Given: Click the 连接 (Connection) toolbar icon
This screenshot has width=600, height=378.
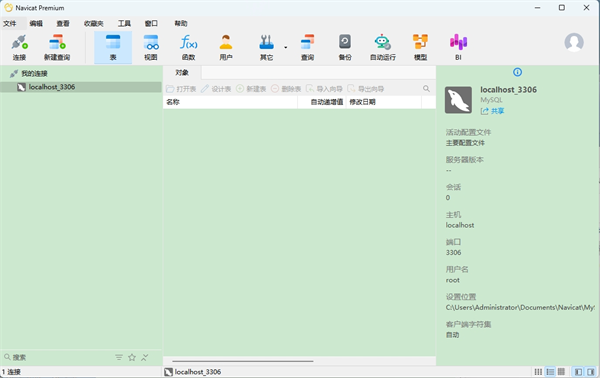Looking at the screenshot, I should [19, 47].
